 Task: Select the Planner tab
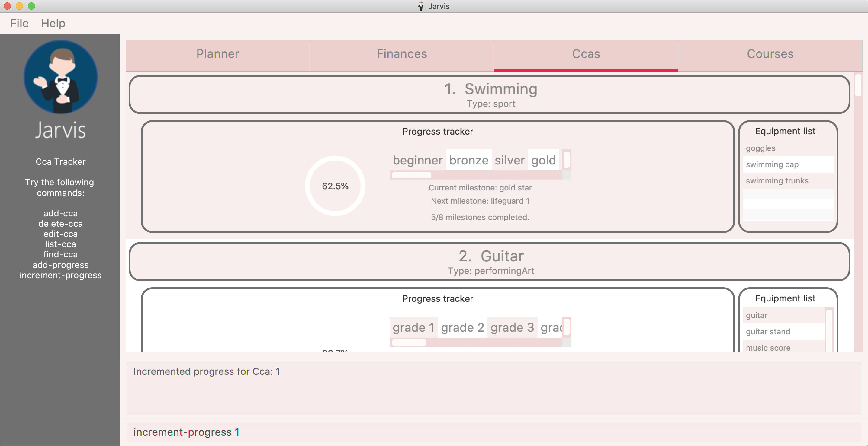[218, 53]
